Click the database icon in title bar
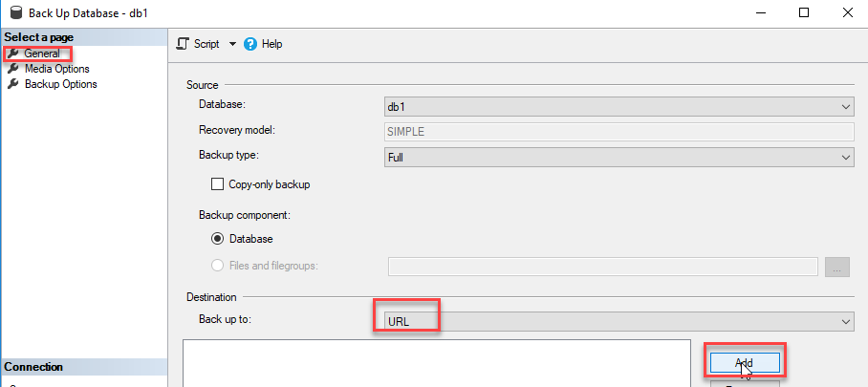The height and width of the screenshot is (387, 868). tap(13, 13)
